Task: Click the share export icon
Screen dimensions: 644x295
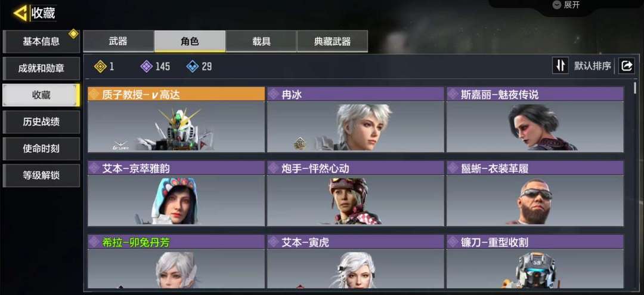Action: tap(627, 66)
